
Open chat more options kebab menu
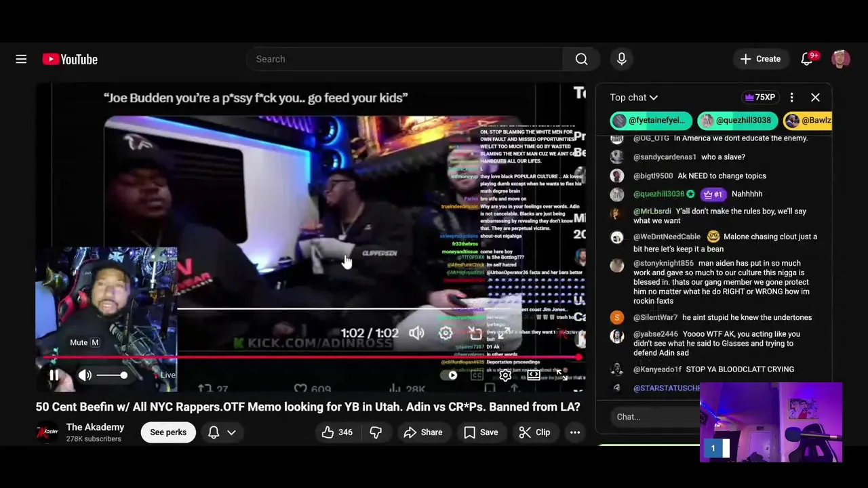pos(791,98)
